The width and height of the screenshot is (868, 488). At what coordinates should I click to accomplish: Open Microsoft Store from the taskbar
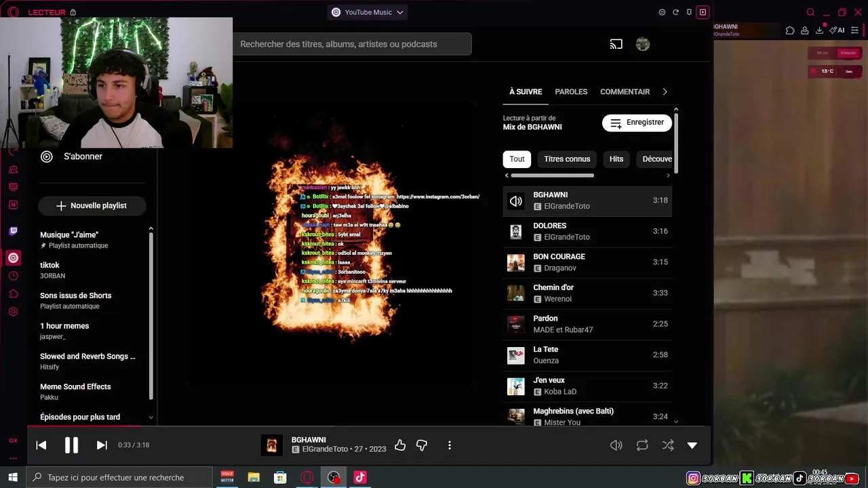[279, 477]
